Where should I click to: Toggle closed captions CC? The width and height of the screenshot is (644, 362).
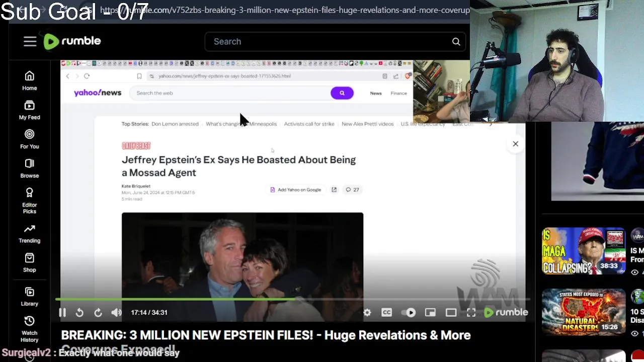point(386,312)
